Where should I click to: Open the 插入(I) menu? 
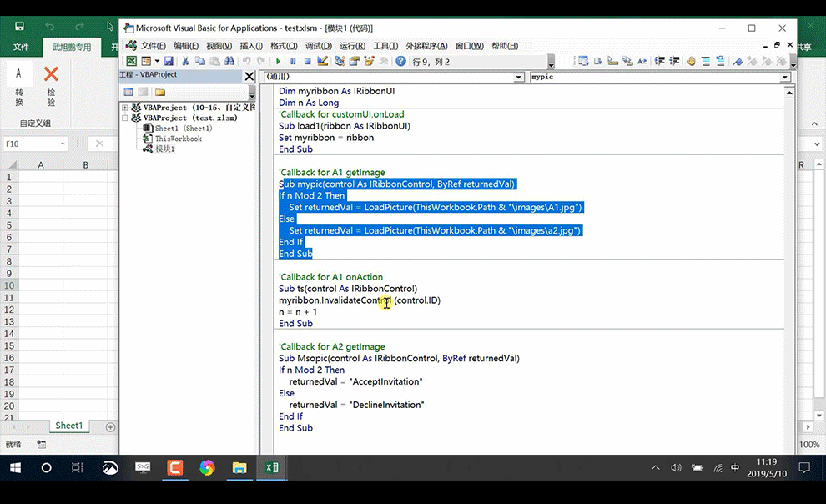coord(251,46)
